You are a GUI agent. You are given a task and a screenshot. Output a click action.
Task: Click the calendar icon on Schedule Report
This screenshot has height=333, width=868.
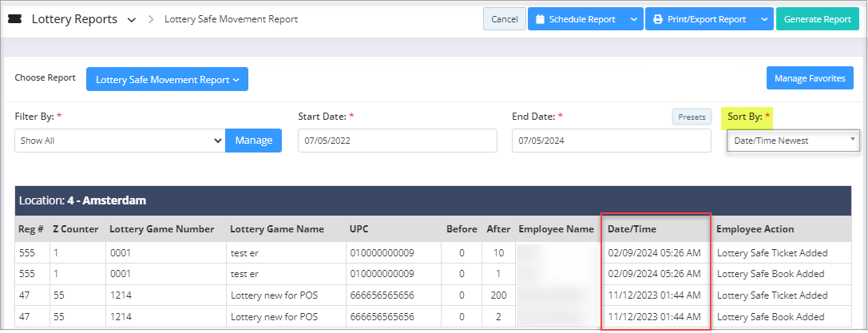click(x=540, y=19)
